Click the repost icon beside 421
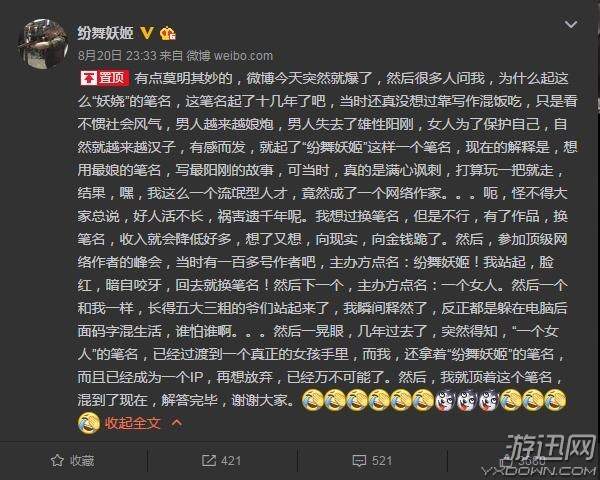The width and height of the screenshot is (600, 480). tap(209, 460)
